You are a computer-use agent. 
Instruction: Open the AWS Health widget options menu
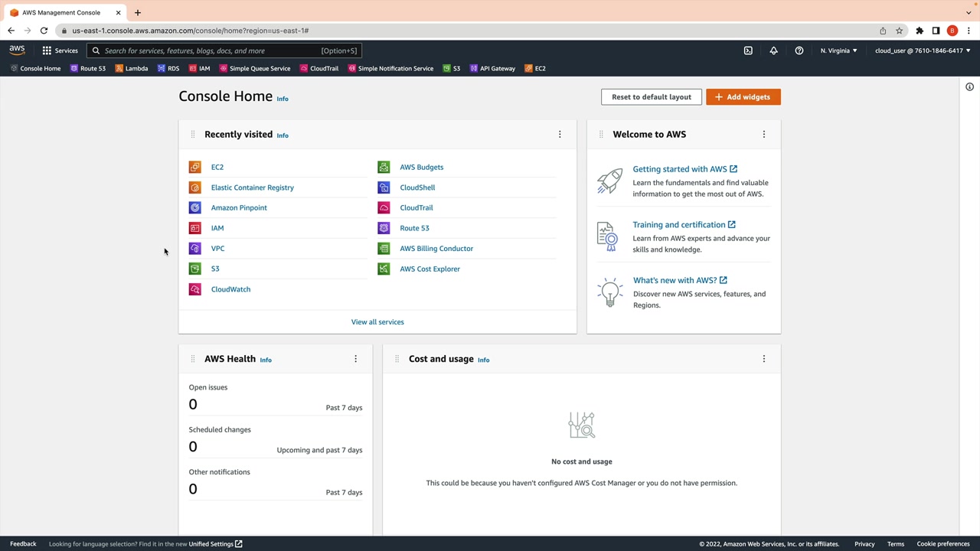[355, 359]
